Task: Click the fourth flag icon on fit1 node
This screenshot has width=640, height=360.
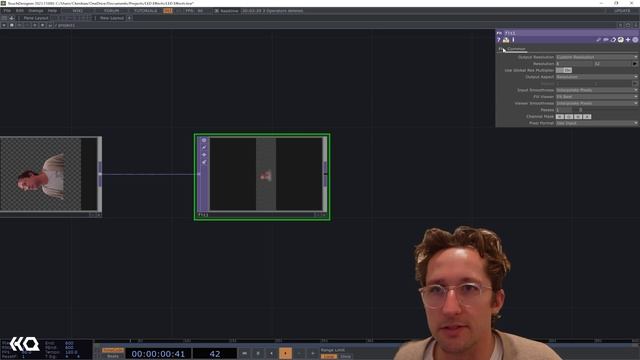Action: [204, 162]
